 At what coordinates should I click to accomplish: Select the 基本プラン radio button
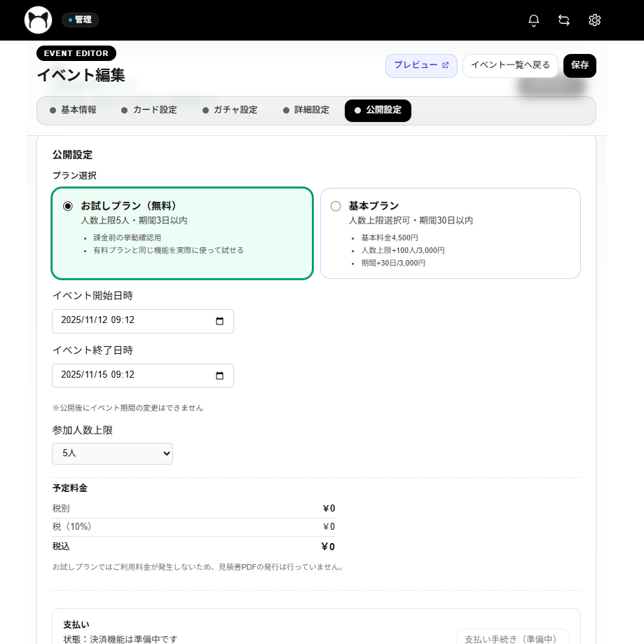pos(336,206)
